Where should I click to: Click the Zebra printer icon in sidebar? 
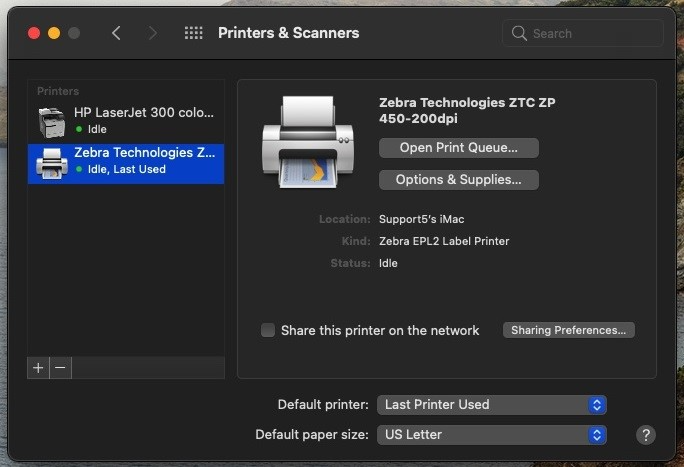click(52, 164)
